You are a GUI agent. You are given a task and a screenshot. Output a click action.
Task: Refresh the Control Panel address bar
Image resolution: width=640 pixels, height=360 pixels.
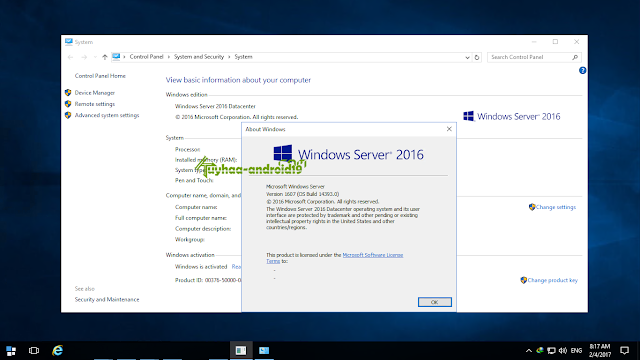pyautogui.click(x=477, y=58)
